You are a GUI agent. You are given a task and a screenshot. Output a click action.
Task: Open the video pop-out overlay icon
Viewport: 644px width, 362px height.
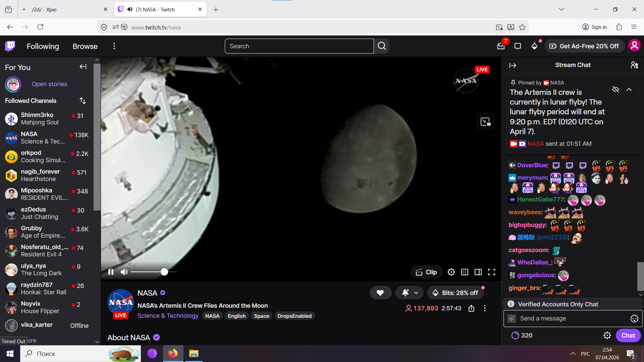[485, 121]
